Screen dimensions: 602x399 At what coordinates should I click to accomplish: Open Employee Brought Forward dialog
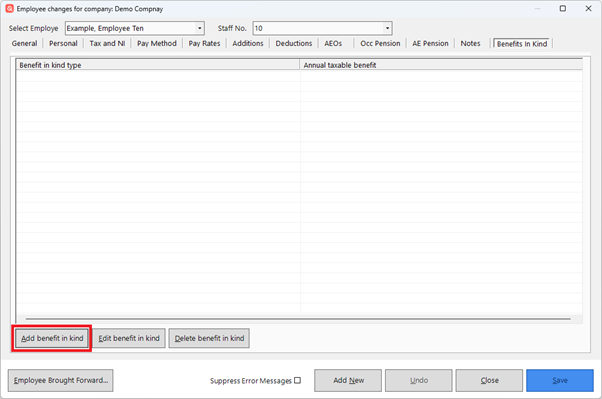pyautogui.click(x=61, y=381)
